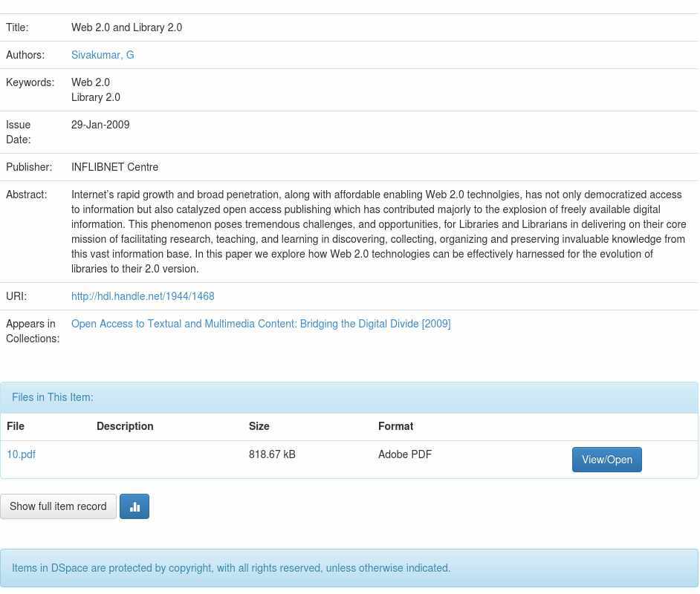Click the Adobe PDF format cell
700x594 pixels.
tap(405, 454)
